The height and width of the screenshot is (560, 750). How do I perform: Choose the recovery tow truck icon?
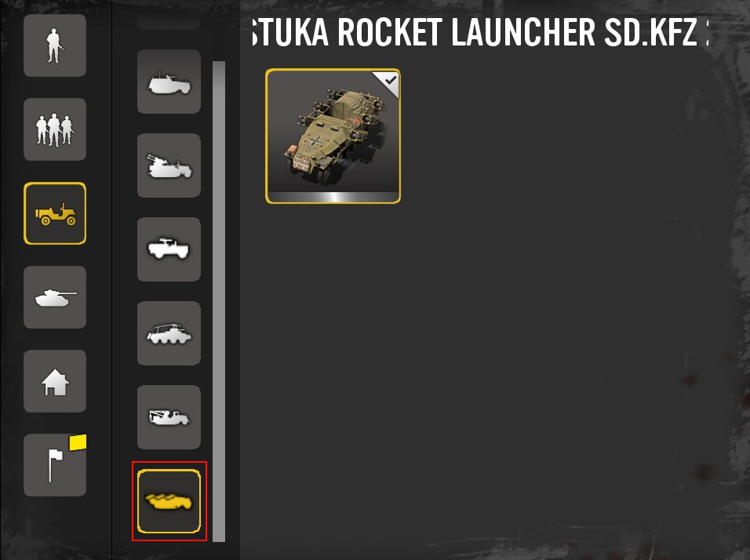click(169, 417)
